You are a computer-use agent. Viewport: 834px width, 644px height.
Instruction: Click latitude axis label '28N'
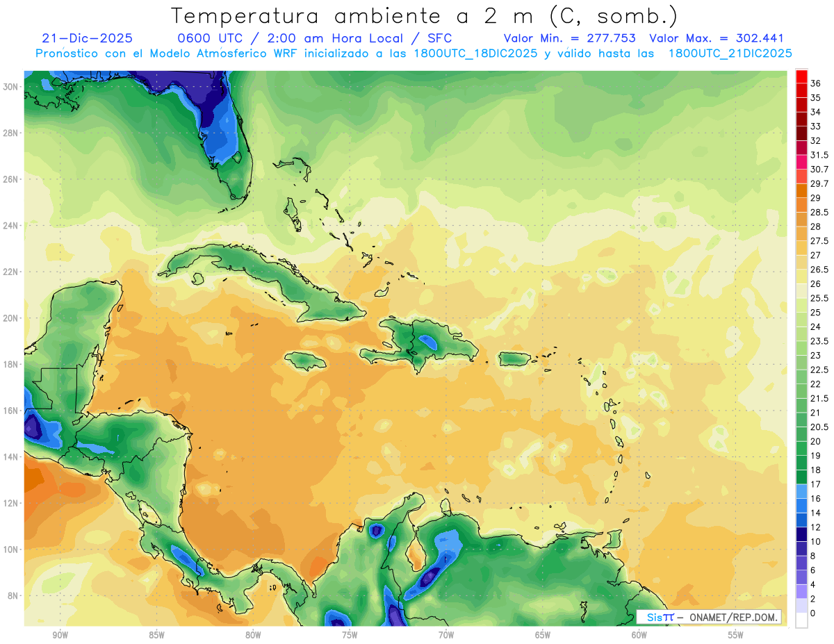[10, 133]
